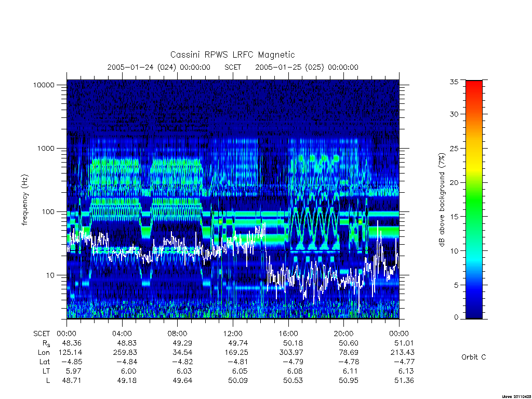The width and height of the screenshot is (532, 399).
Task: Click the 08:00 time axis label
Action: tap(178, 334)
